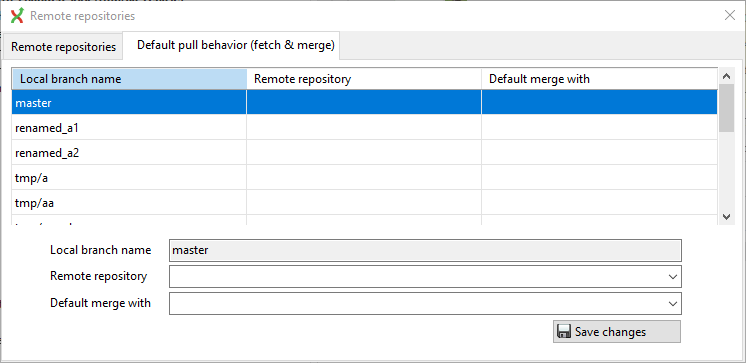
Task: Select the tmp/aa branch row
Action: [x=364, y=203]
